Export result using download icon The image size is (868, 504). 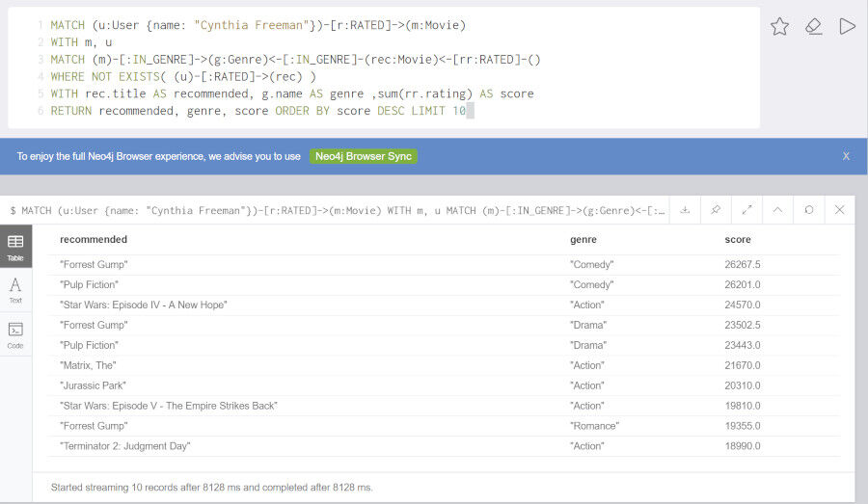coord(685,210)
